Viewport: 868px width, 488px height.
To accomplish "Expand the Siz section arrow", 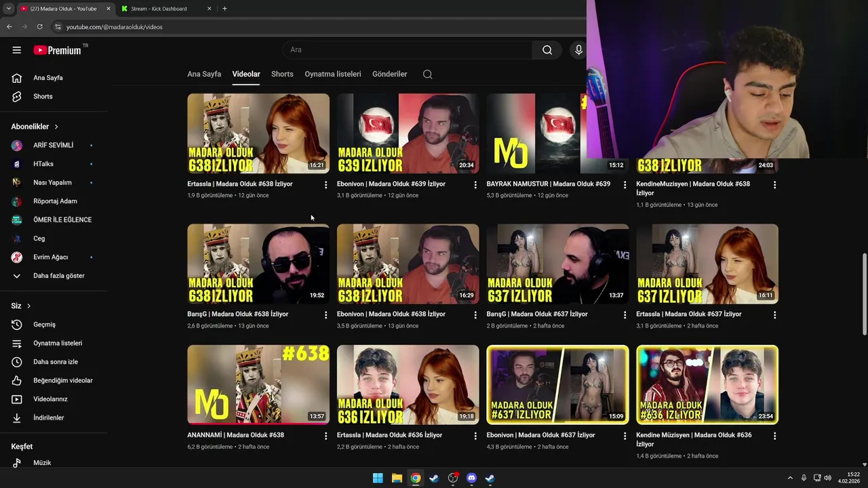I will pos(28,306).
